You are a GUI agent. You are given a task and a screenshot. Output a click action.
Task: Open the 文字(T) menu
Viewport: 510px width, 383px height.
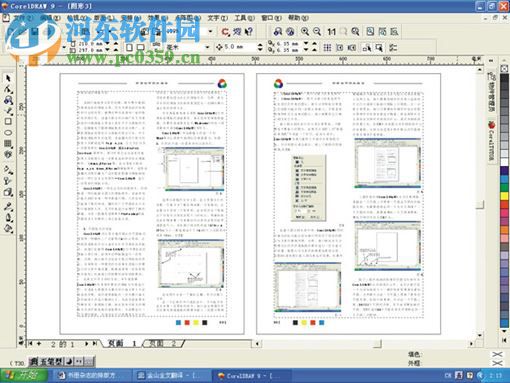coord(218,18)
